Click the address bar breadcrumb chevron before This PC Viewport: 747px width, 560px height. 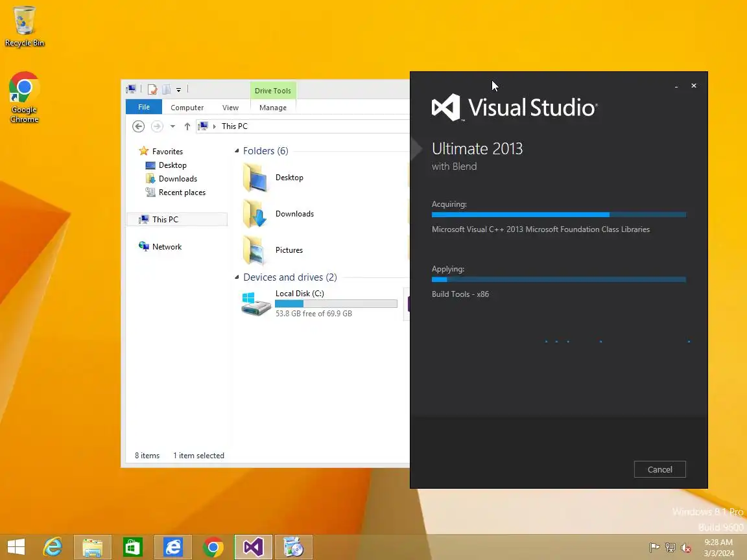click(x=215, y=126)
